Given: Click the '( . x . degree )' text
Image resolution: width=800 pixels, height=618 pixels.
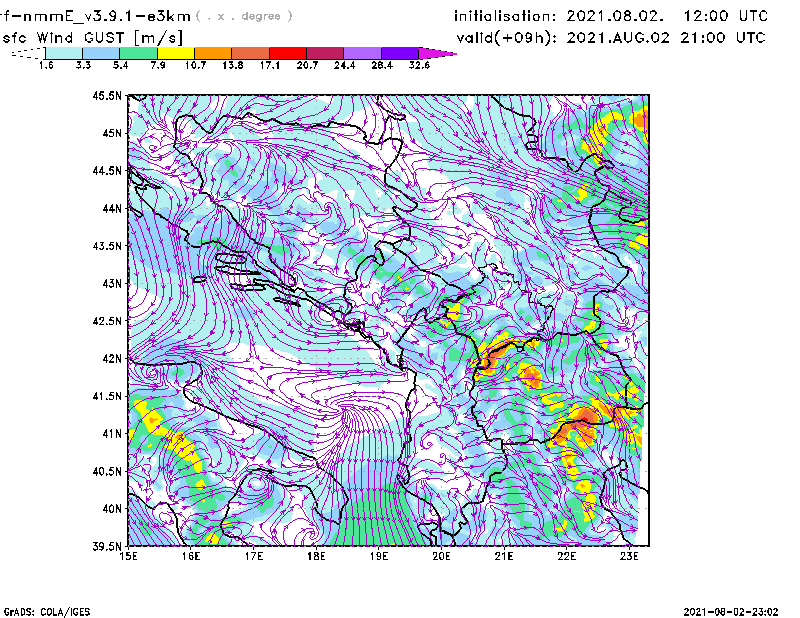Looking at the screenshot, I should (244, 16).
